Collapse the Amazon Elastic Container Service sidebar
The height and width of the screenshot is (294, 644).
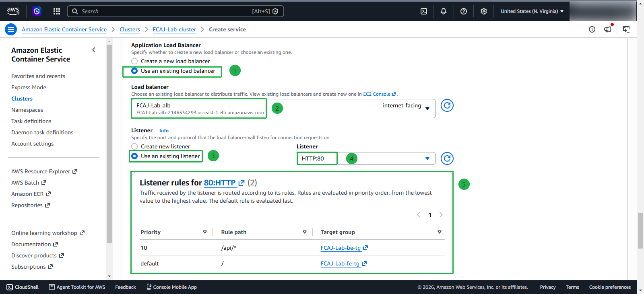[94, 50]
